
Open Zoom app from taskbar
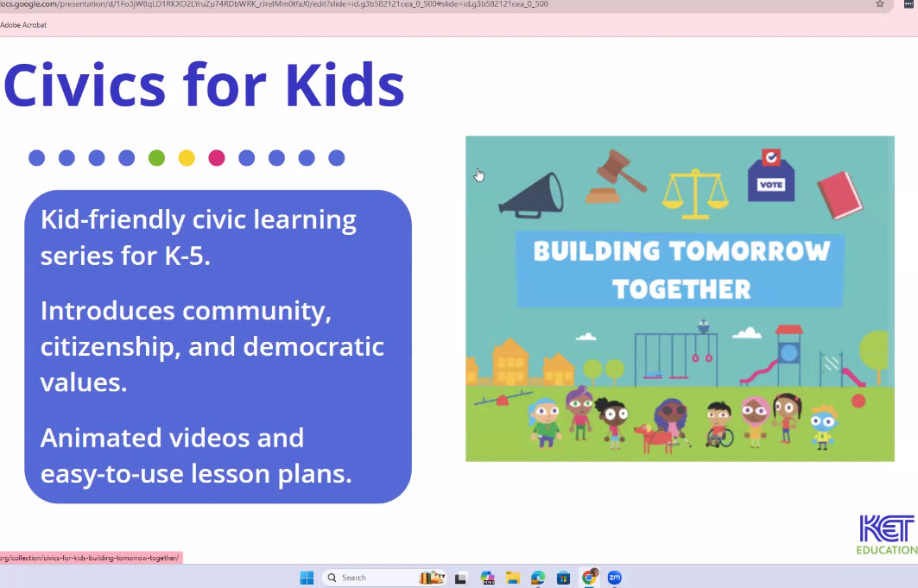click(x=614, y=578)
